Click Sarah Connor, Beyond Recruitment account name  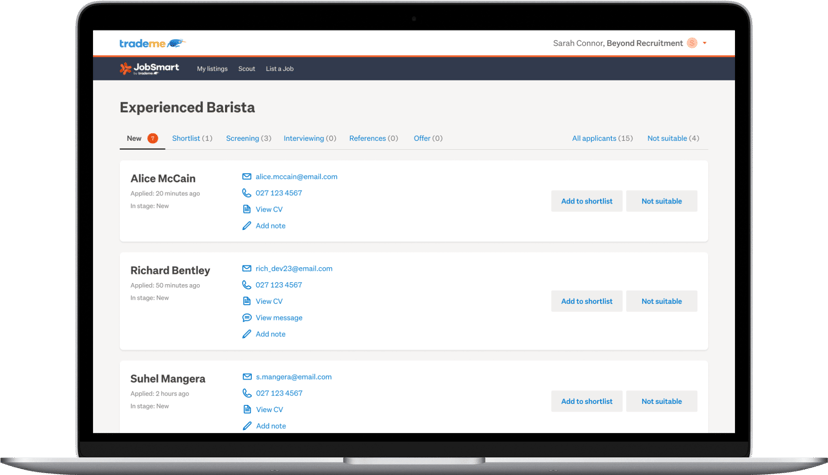(618, 43)
